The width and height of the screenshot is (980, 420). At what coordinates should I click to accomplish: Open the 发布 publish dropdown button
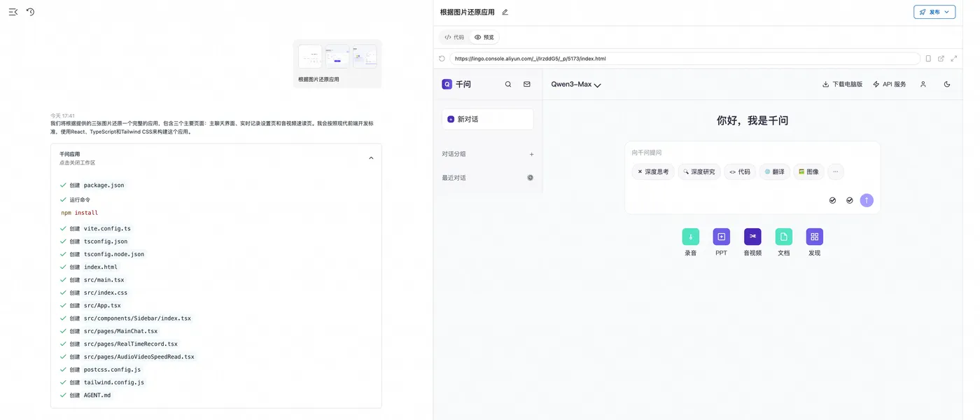click(934, 12)
